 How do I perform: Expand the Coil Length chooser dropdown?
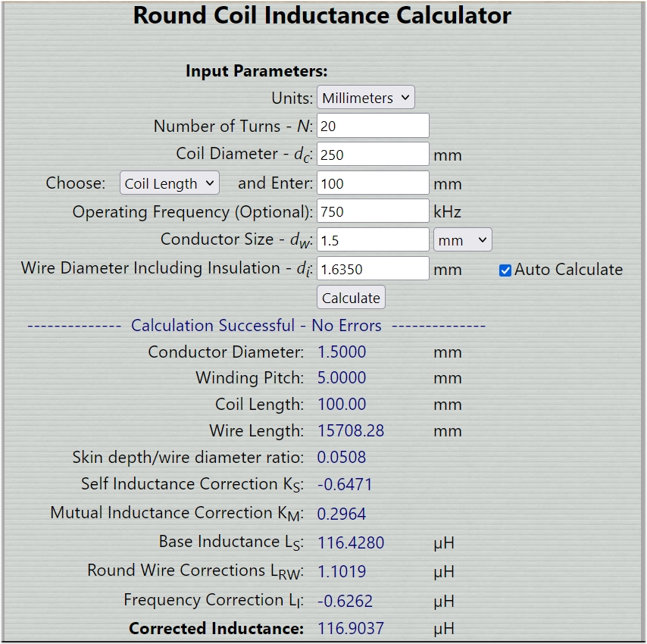pos(169,183)
